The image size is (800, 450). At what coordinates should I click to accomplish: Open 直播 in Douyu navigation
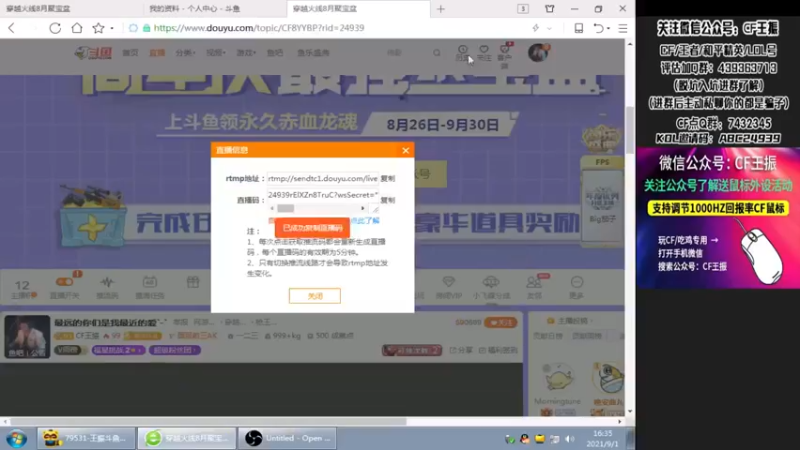[157, 53]
